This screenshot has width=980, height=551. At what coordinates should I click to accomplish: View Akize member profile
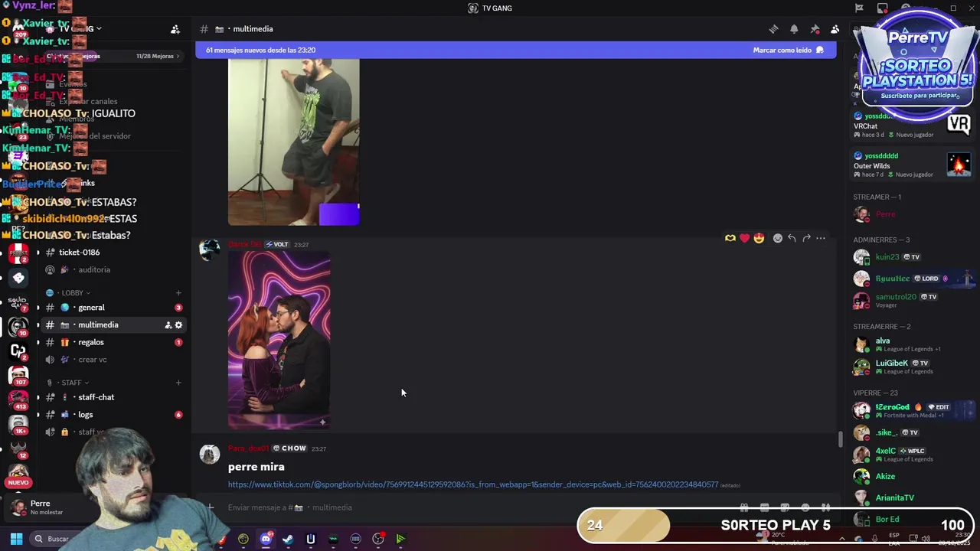tap(885, 477)
